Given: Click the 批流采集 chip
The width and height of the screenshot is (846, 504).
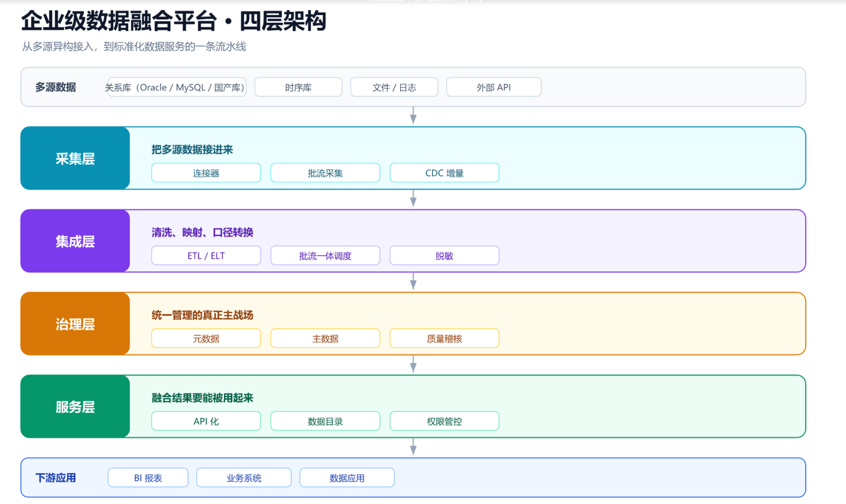Looking at the screenshot, I should pyautogui.click(x=325, y=173).
